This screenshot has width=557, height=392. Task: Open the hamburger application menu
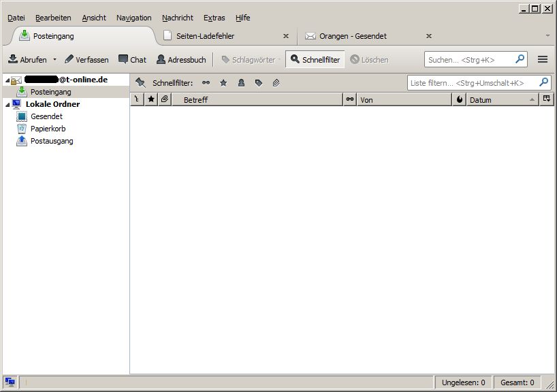click(x=543, y=60)
